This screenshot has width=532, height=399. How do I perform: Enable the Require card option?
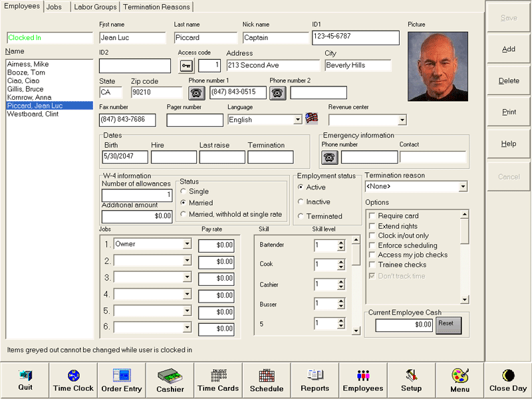372,216
